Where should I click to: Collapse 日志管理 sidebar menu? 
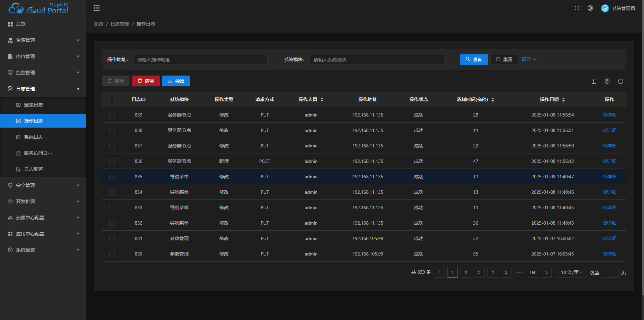[43, 89]
